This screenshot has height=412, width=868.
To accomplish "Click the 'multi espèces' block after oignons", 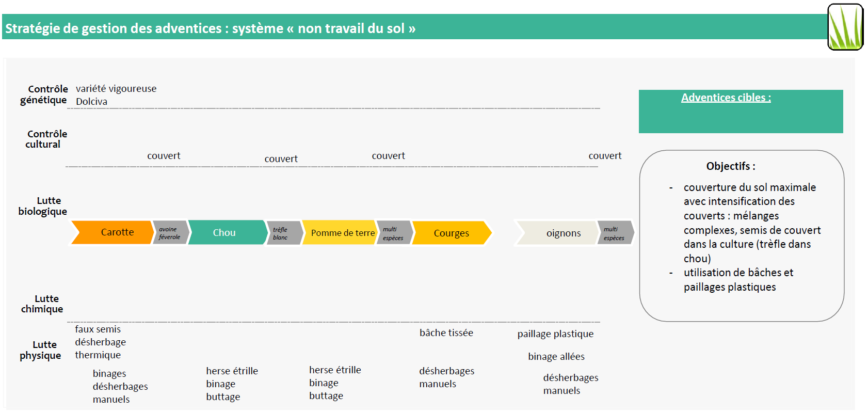I will 616,233.
